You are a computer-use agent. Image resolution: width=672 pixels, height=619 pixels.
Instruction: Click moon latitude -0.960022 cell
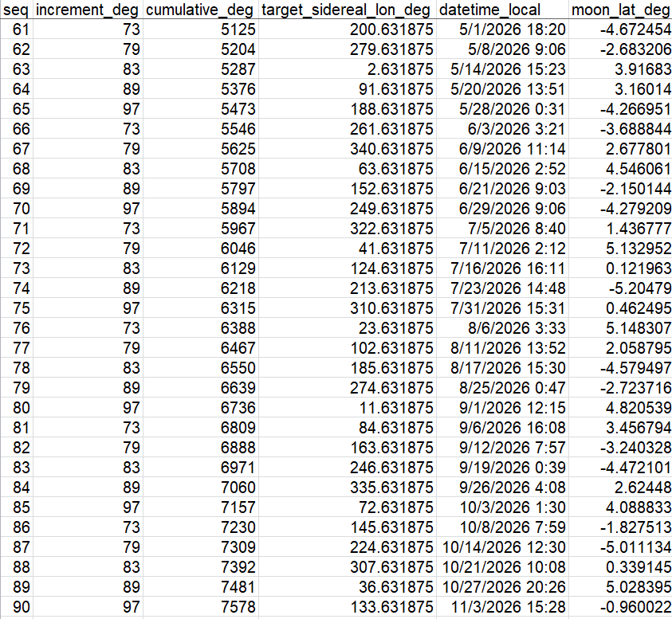pyautogui.click(x=620, y=607)
